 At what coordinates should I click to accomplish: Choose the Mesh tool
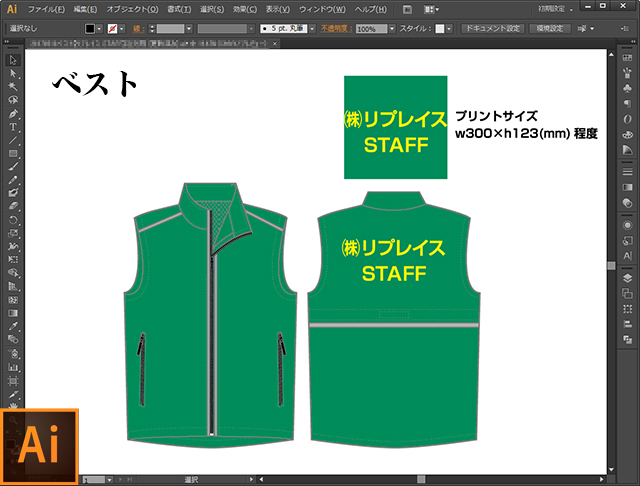click(x=13, y=300)
